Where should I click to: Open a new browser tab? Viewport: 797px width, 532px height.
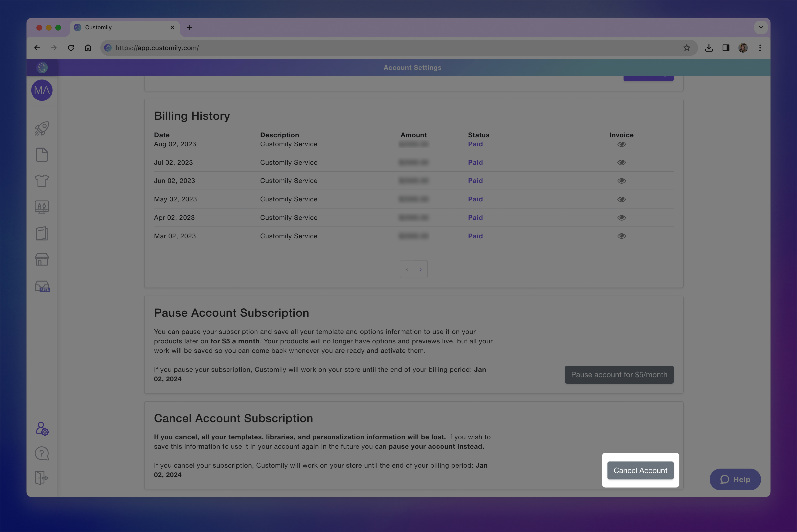click(189, 27)
